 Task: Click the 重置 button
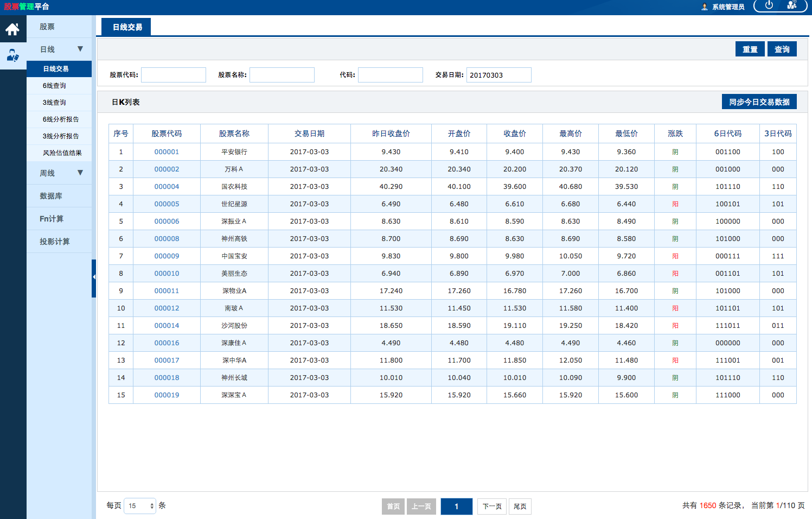750,49
